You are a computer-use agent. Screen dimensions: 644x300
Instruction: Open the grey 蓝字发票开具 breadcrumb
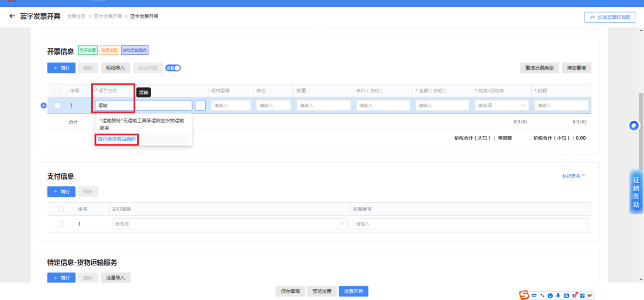[x=107, y=17]
